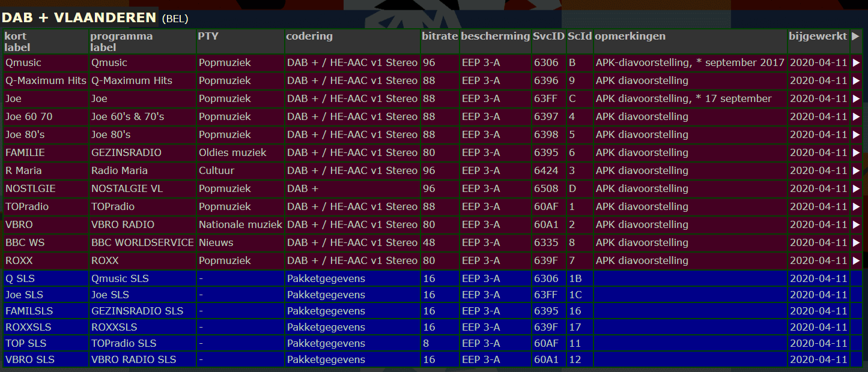Click the play arrow in the Qmusic row
The image size is (868, 372).
tap(856, 62)
